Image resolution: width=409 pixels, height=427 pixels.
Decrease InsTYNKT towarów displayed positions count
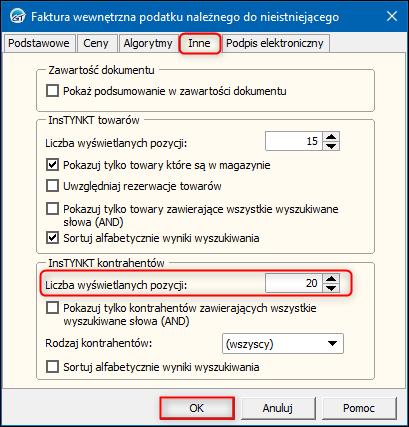click(x=331, y=146)
